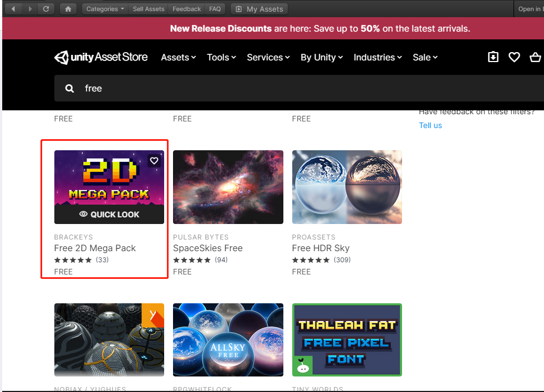The image size is (544, 392).
Task: Open the SpaceSkies Free title
Action: 208,248
